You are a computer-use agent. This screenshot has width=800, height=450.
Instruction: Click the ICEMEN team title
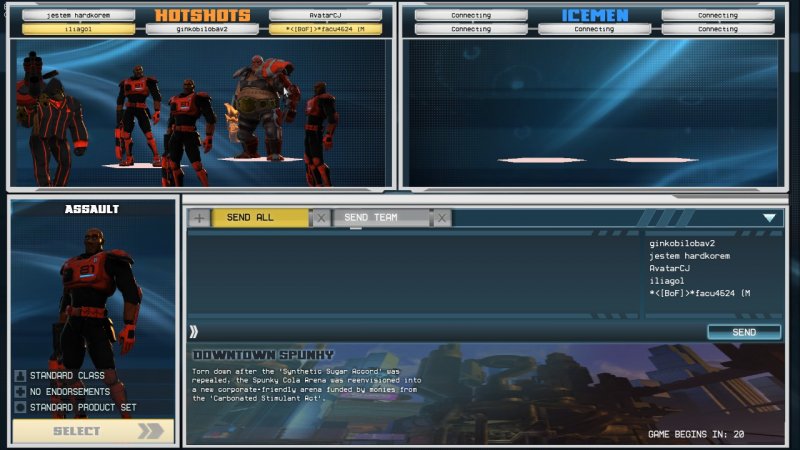tap(595, 15)
